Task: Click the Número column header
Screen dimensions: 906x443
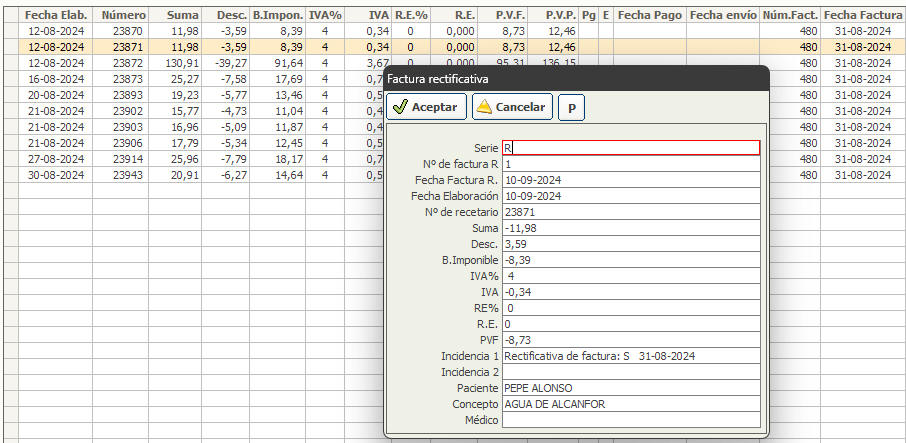Action: [x=121, y=16]
